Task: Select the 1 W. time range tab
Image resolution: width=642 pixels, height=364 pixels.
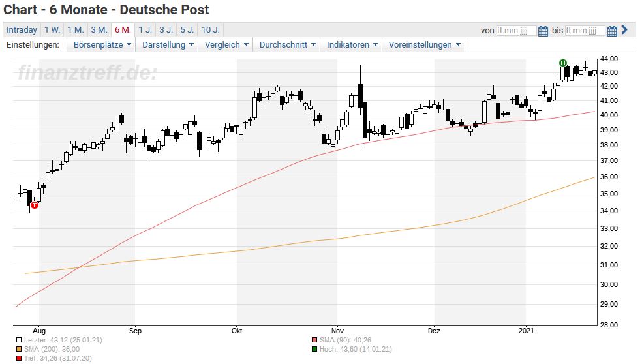Action: point(52,30)
